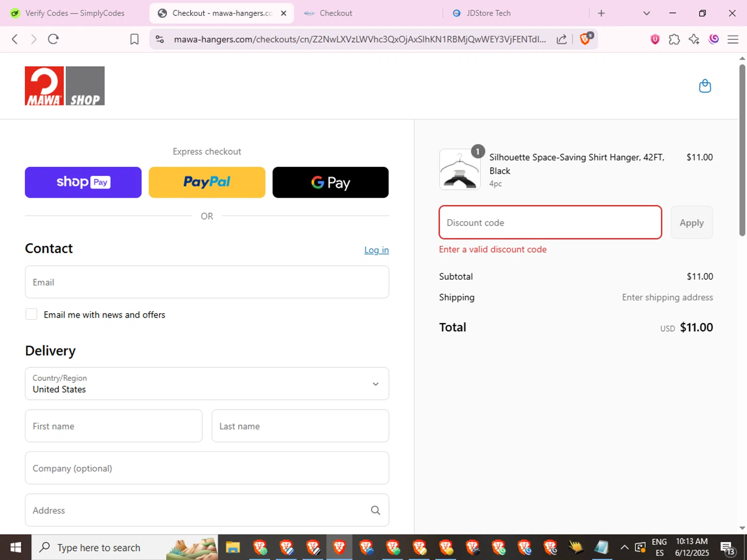The height and width of the screenshot is (560, 747).
Task: Bookmark this page with the bookmark icon
Action: point(134,39)
